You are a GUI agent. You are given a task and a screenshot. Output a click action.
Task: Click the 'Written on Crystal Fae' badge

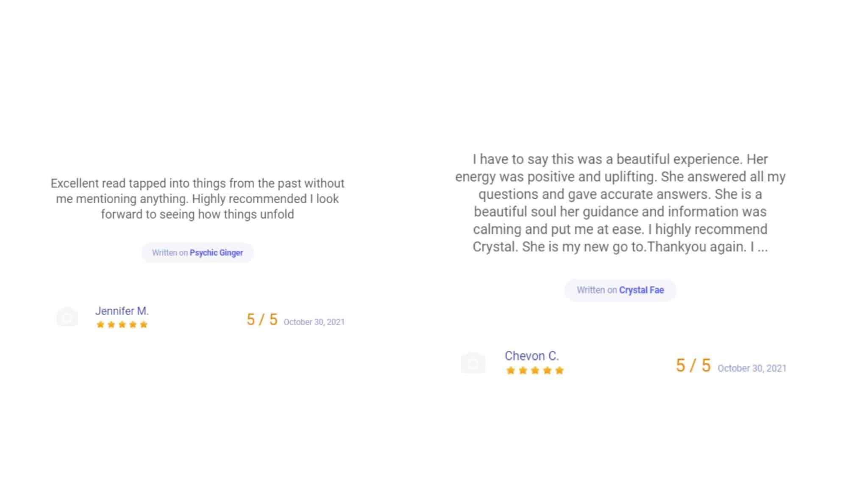[620, 290]
